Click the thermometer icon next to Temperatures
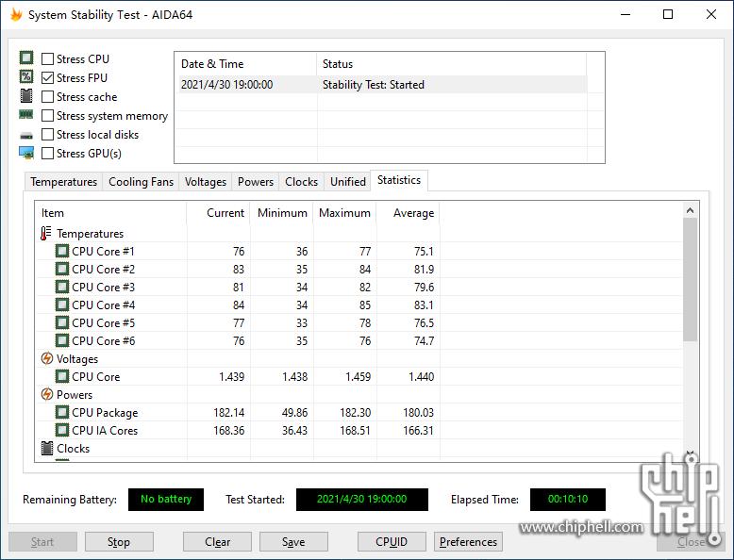 click(46, 234)
